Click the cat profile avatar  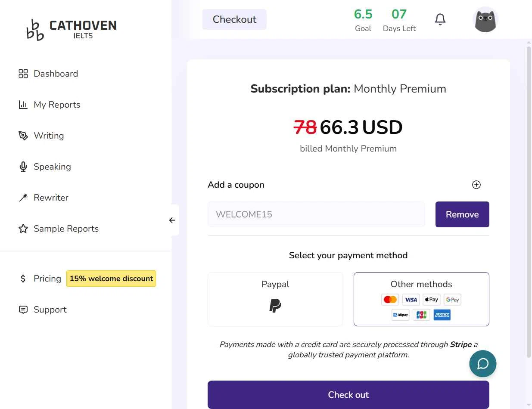485,19
